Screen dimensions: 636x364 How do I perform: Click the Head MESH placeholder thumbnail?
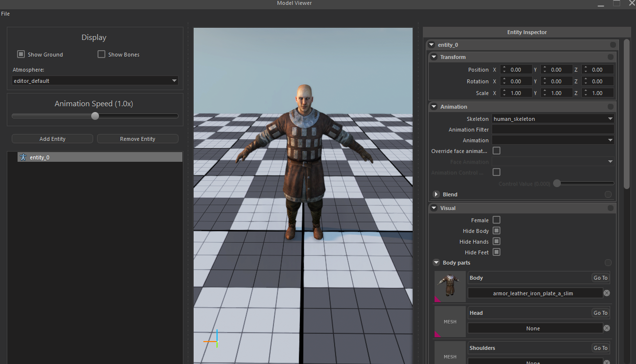(450, 322)
